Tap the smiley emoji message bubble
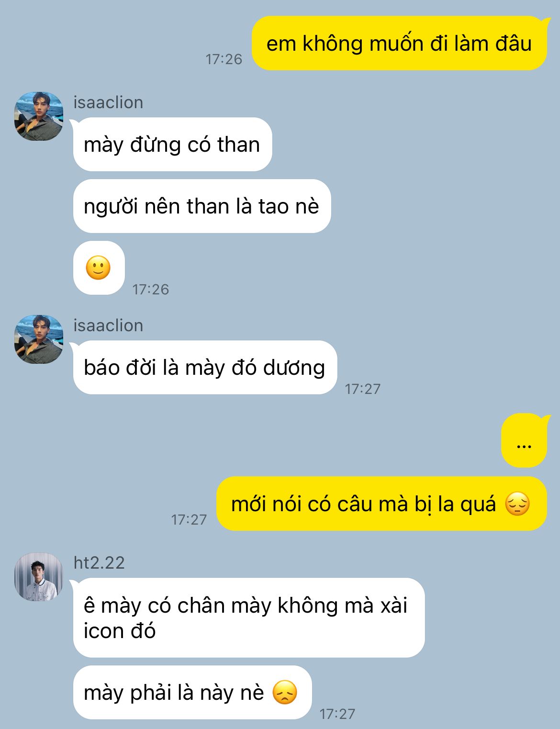560x729 pixels. pos(99,268)
